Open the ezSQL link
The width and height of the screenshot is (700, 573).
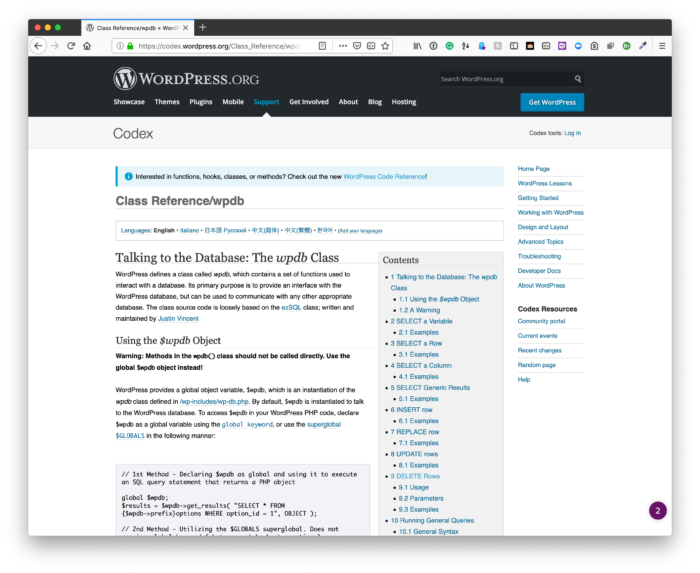tap(291, 307)
